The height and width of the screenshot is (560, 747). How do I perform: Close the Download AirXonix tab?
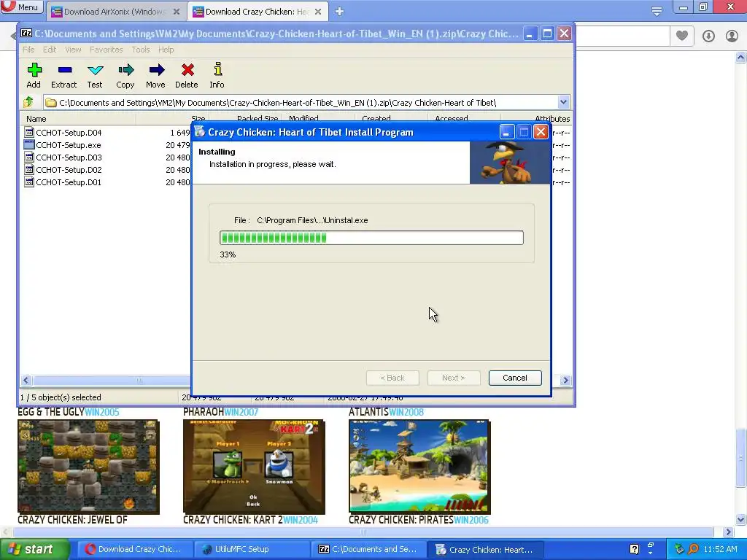(177, 12)
